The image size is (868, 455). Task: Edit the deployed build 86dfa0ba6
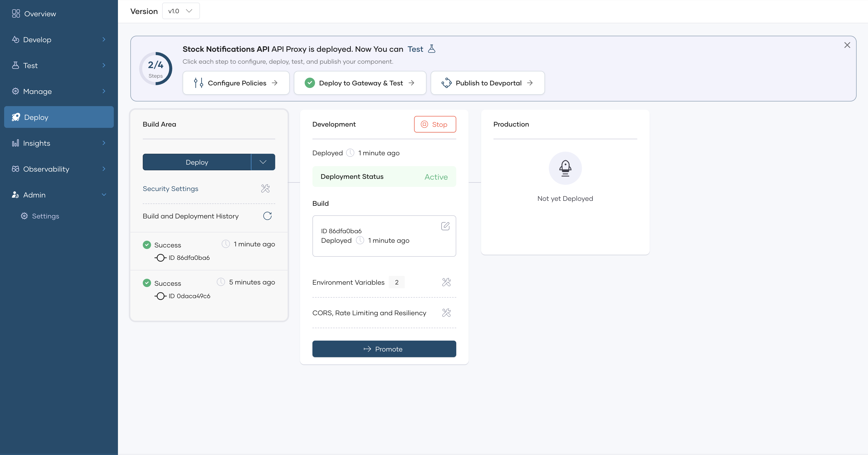(x=445, y=226)
